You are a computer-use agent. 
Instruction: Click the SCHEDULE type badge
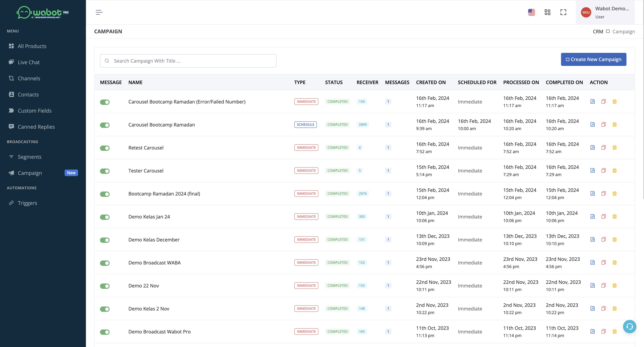click(305, 124)
